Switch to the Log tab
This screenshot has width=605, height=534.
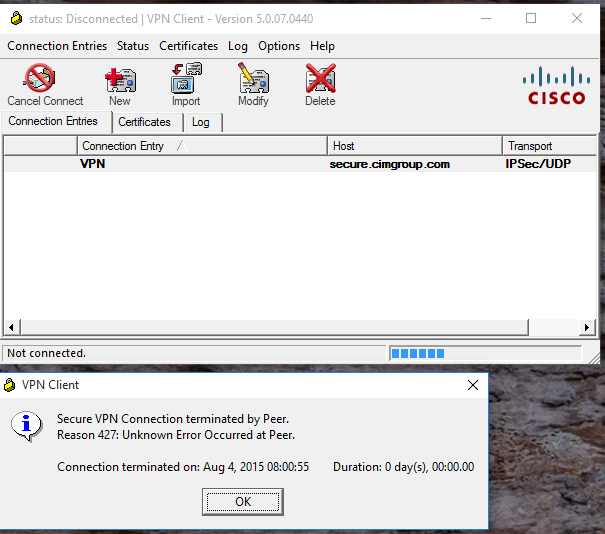coord(204,122)
